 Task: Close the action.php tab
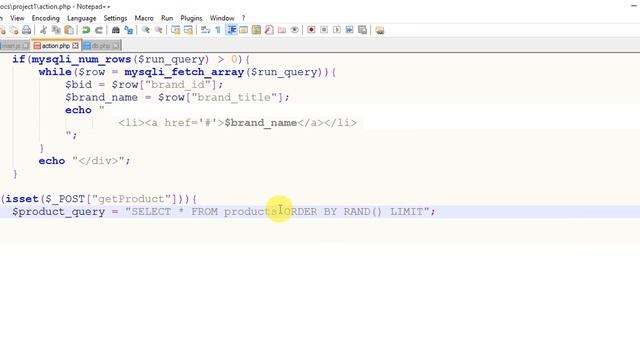[76, 46]
